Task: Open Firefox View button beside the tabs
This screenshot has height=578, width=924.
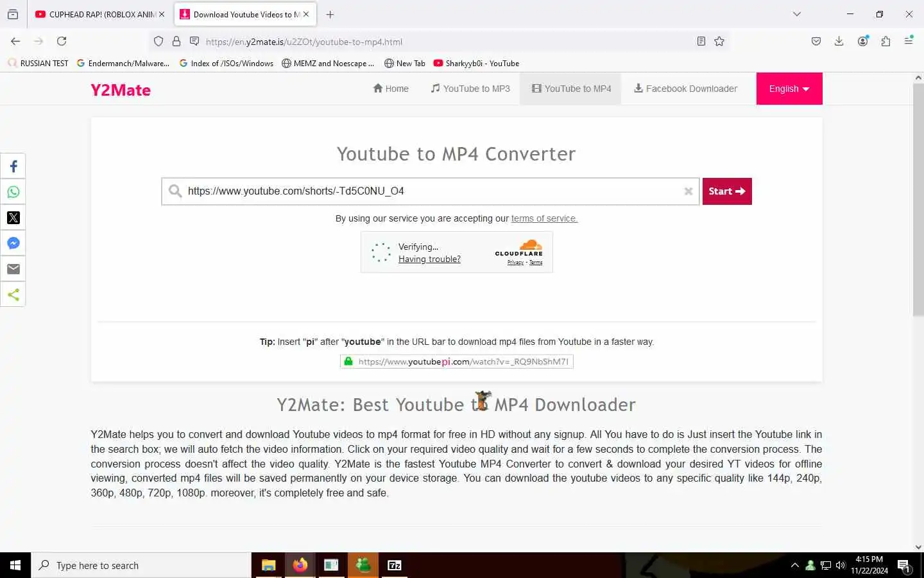Action: tap(13, 14)
